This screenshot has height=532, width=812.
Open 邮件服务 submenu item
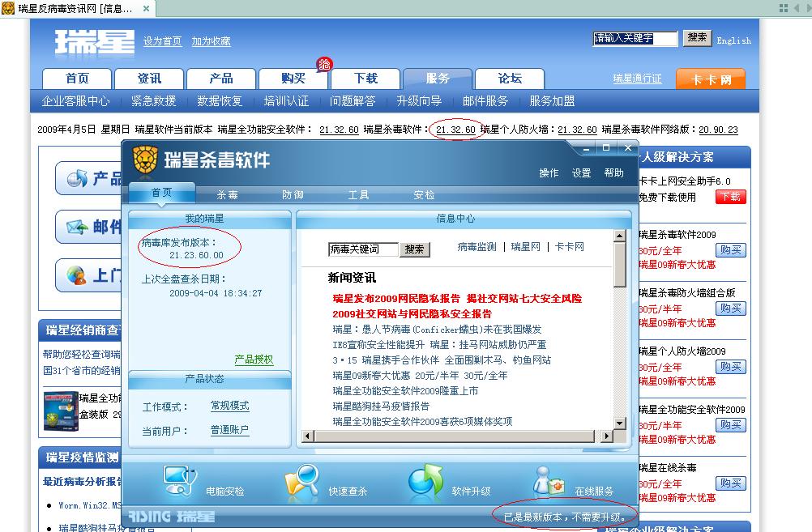485,101
